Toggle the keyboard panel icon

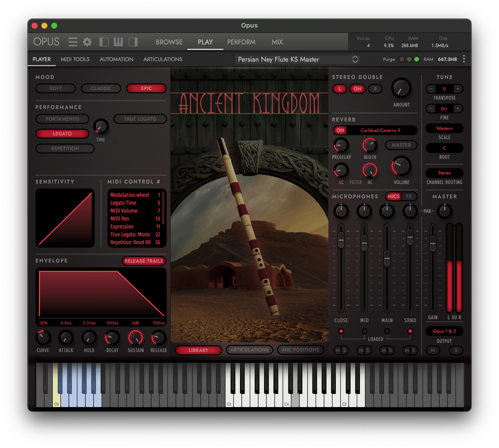[118, 42]
